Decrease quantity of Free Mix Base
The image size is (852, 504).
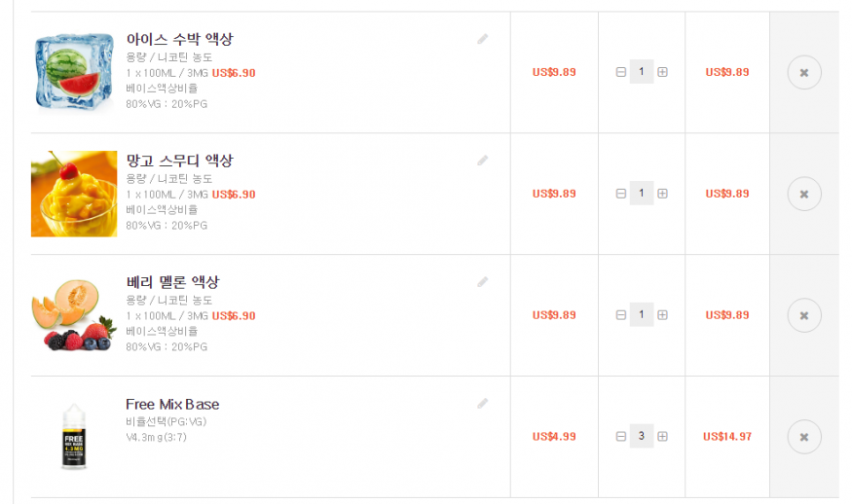pyautogui.click(x=621, y=437)
